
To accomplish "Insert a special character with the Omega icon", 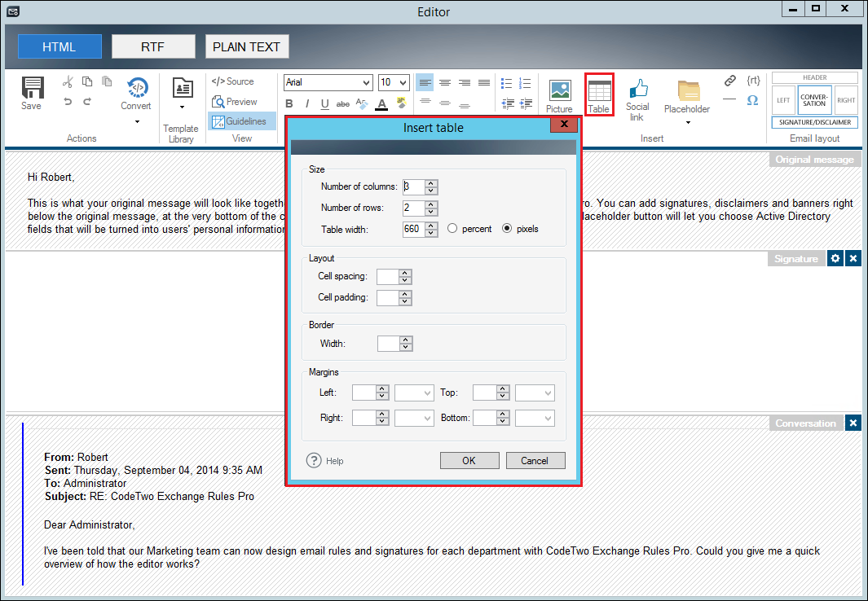I will coord(752,100).
